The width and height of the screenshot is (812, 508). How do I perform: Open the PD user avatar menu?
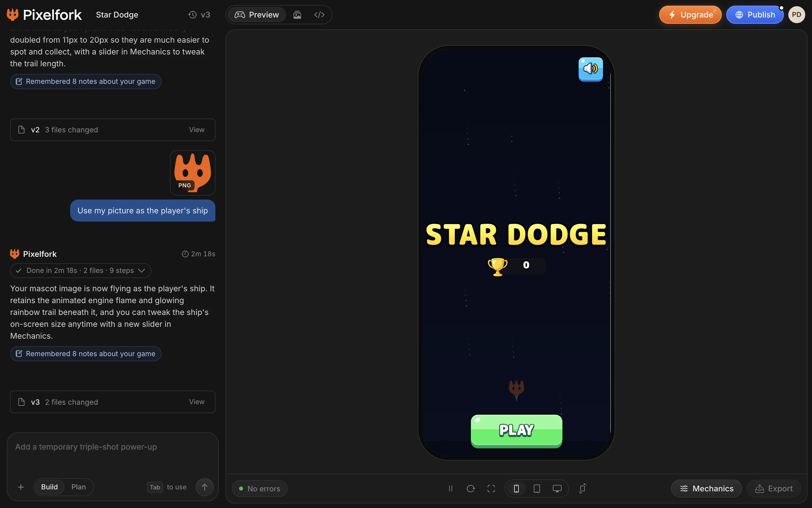[796, 15]
